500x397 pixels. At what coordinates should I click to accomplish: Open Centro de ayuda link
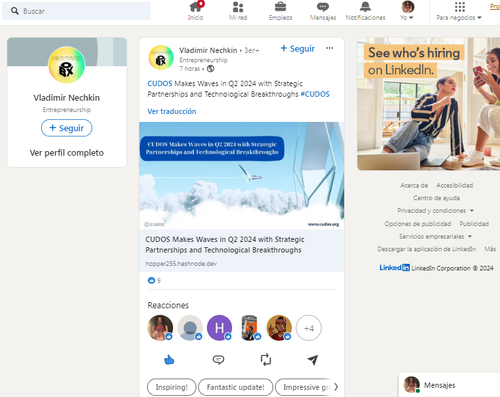point(436,198)
